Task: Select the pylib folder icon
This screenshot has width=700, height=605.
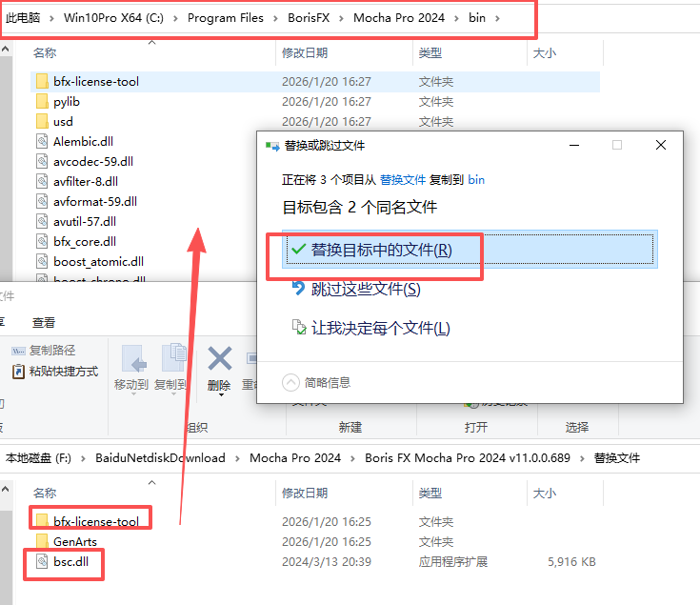Action: tap(42, 102)
